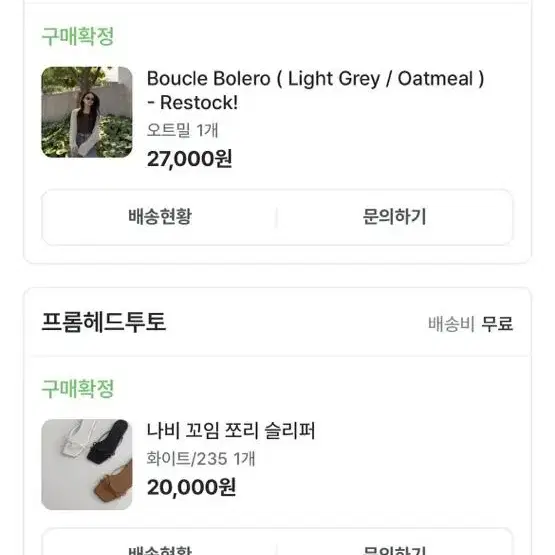Tap 문의하기 for the Boucle Bolero order
This screenshot has height=555, width=555.
tap(395, 217)
